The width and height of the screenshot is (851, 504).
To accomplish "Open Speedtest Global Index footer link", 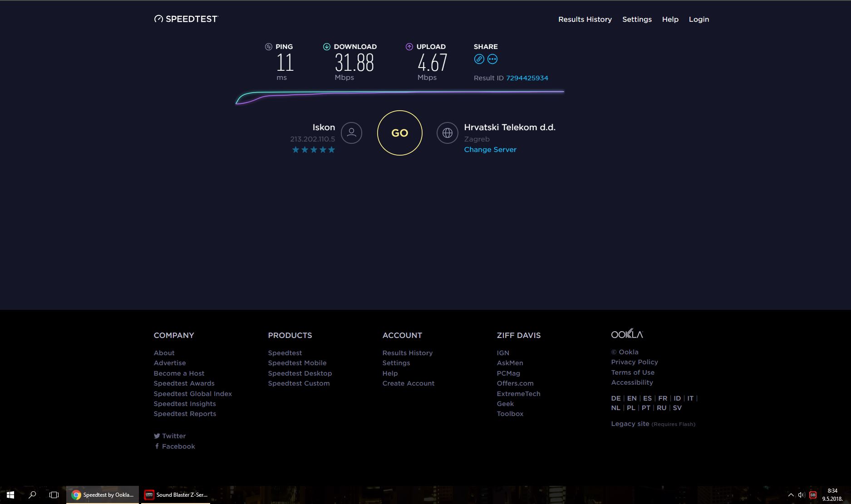I will [192, 394].
